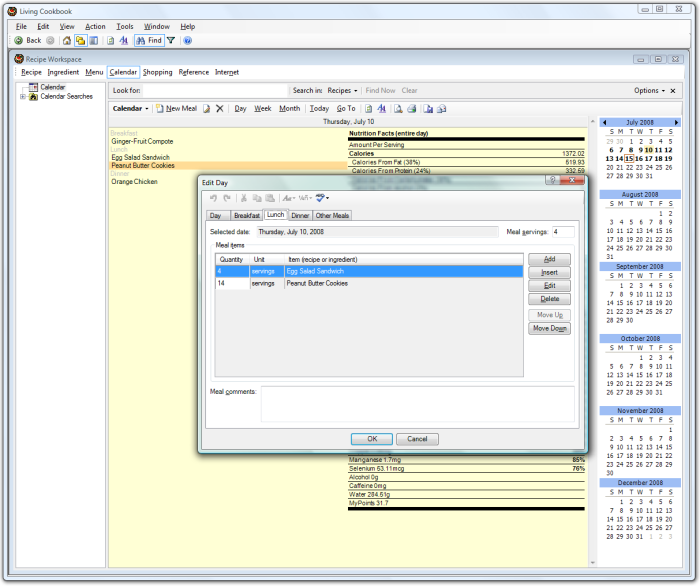The image size is (700, 586).
Task: Open the Search in Recipes dropdown
Action: tap(342, 91)
